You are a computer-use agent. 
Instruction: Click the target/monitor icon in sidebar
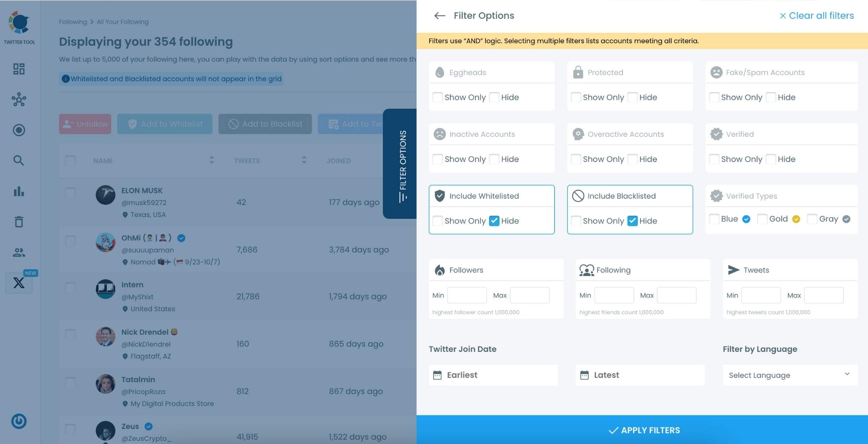[x=19, y=130]
